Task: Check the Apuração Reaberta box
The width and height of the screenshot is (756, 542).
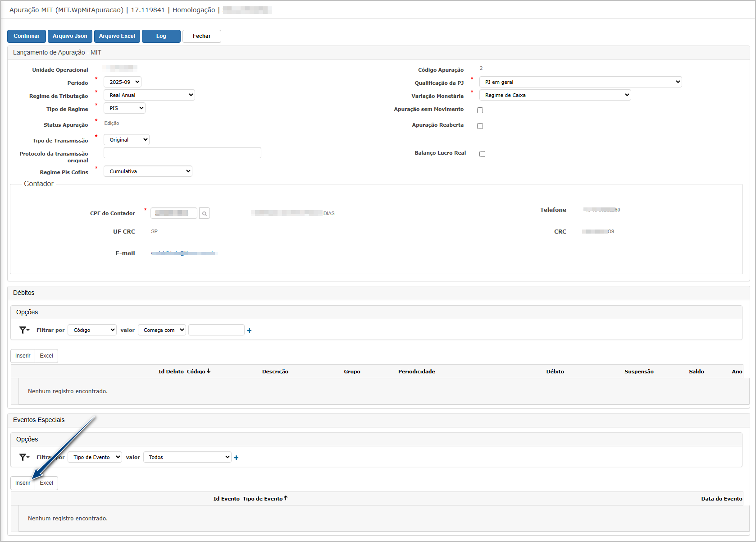Action: [480, 126]
